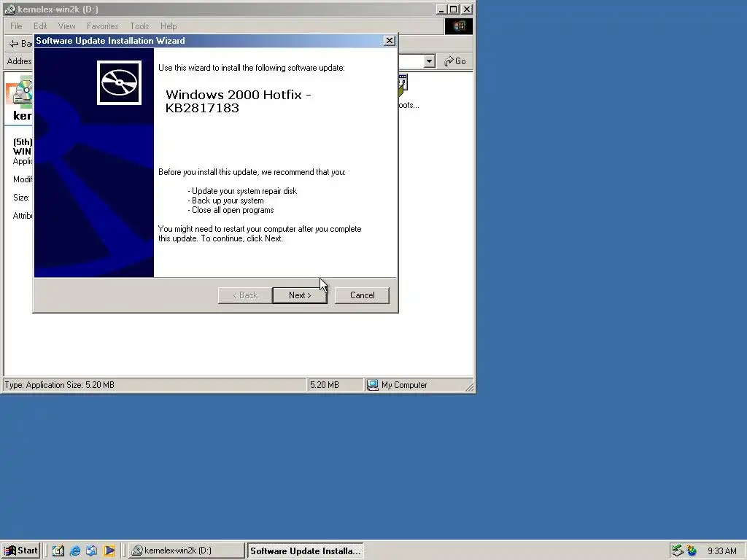Image resolution: width=747 pixels, height=560 pixels.
Task: Open the Tools menu in Explorer
Action: pos(139,26)
